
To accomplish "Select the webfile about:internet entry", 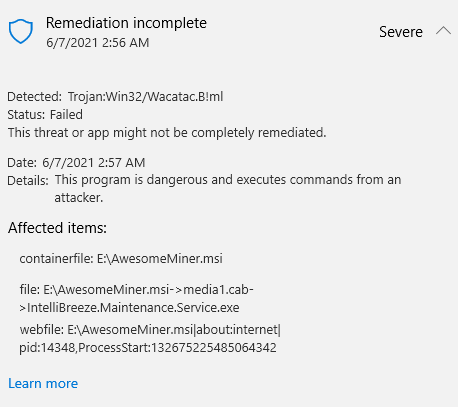I will (150, 330).
